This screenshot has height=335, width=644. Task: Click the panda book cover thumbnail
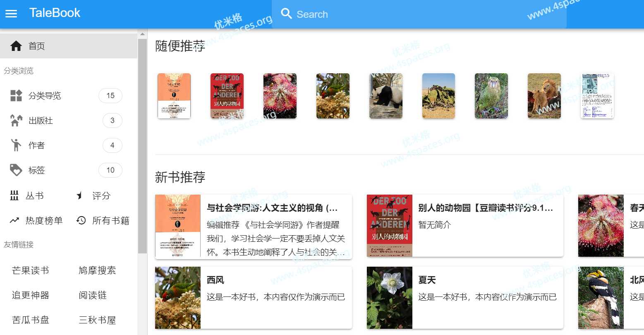tap(385, 96)
